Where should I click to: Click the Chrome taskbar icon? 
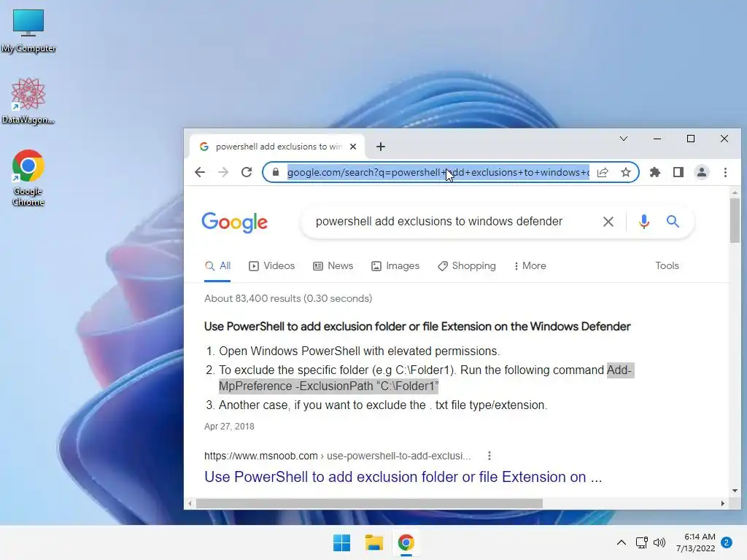tap(406, 542)
